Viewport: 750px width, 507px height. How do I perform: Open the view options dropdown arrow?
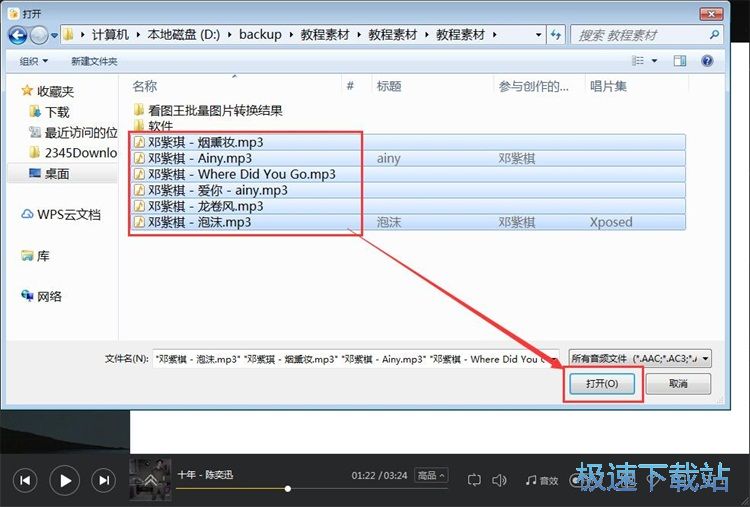pyautogui.click(x=654, y=61)
